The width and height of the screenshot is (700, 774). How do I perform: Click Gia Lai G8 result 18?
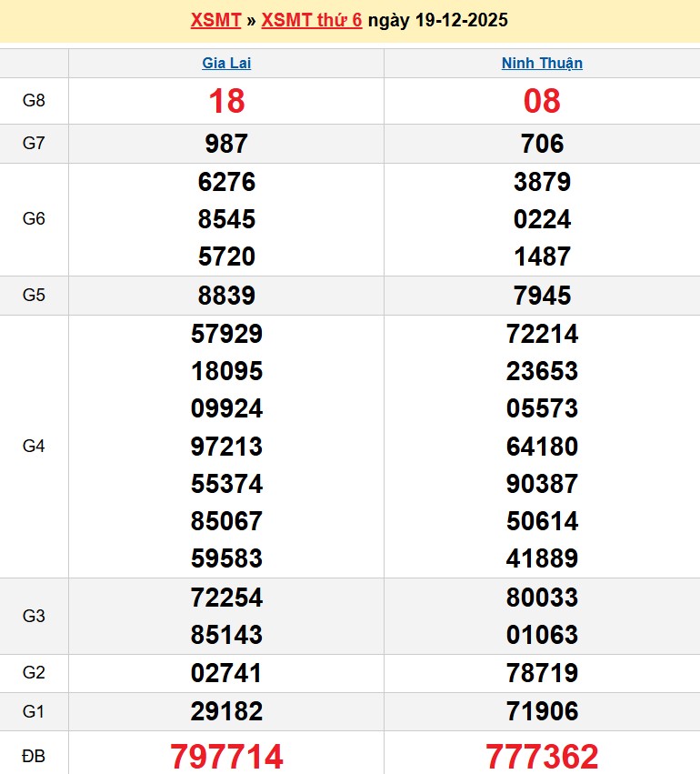tap(226, 101)
